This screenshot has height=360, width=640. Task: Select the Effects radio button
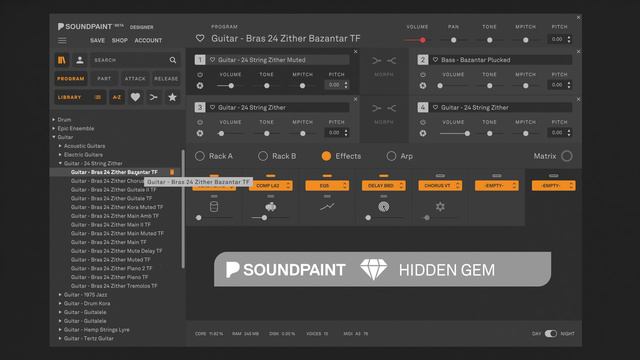326,156
